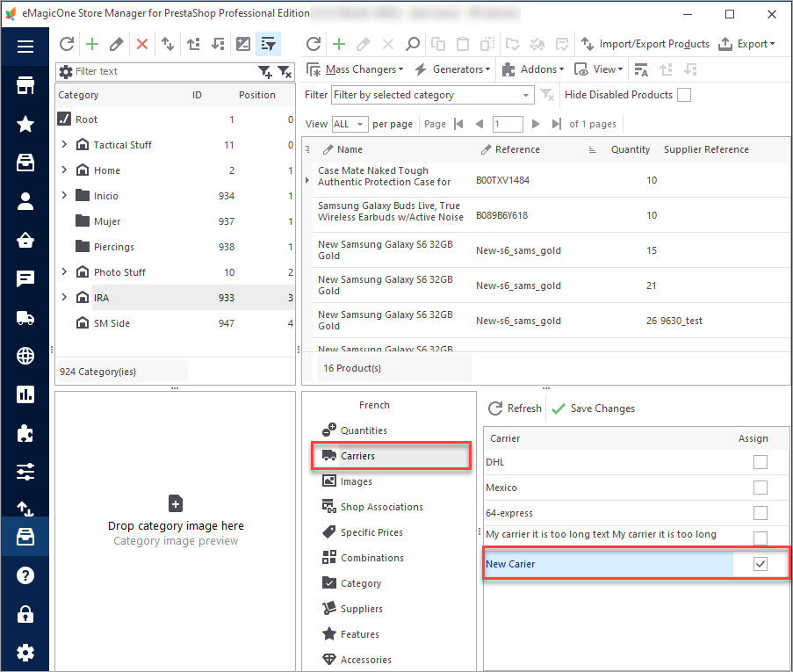Open Export dropdown menu

(747, 44)
